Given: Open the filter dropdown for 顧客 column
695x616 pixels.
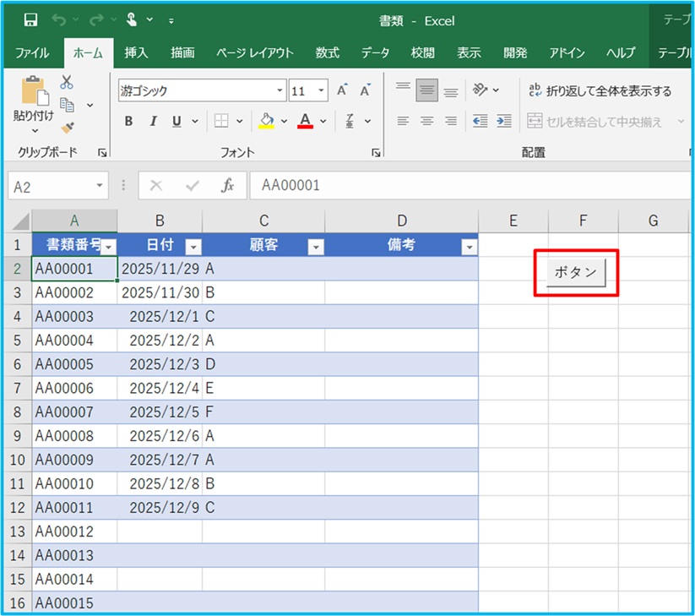Looking at the screenshot, I should click(x=316, y=247).
